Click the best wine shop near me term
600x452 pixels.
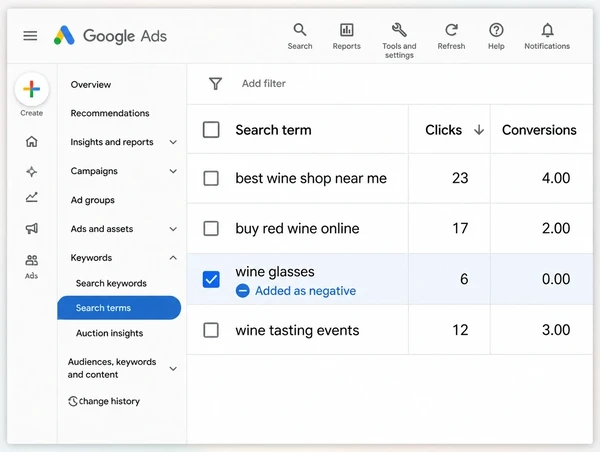(311, 178)
